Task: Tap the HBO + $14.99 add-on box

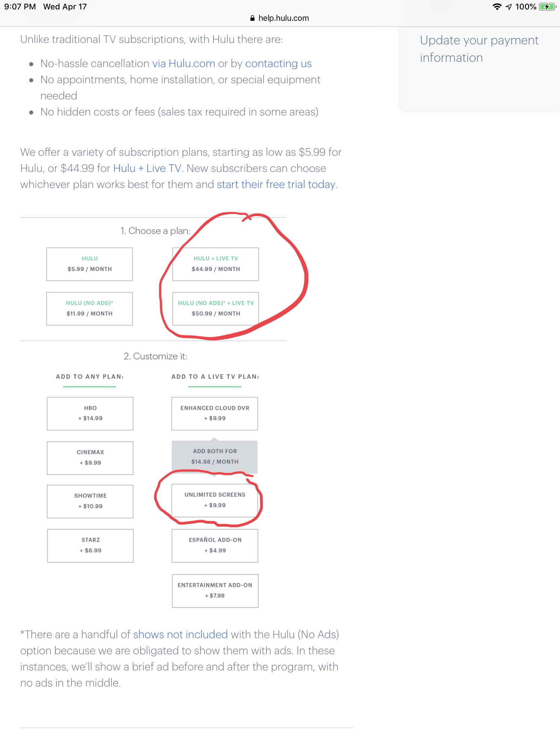Action: (90, 413)
